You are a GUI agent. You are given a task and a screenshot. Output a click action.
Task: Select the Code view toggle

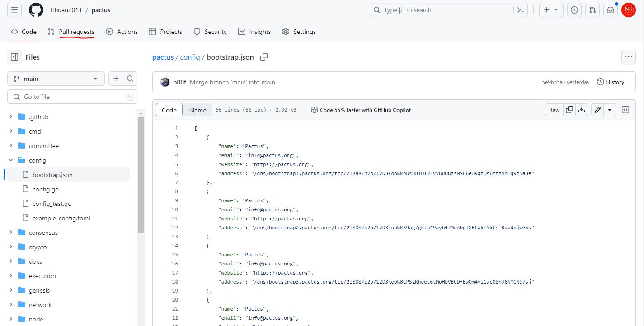pyautogui.click(x=169, y=110)
